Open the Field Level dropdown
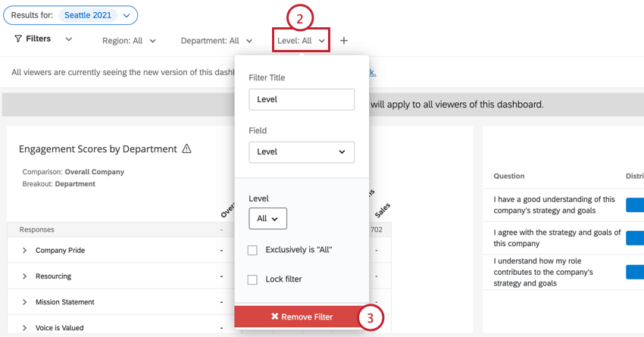This screenshot has width=644, height=337. click(302, 152)
